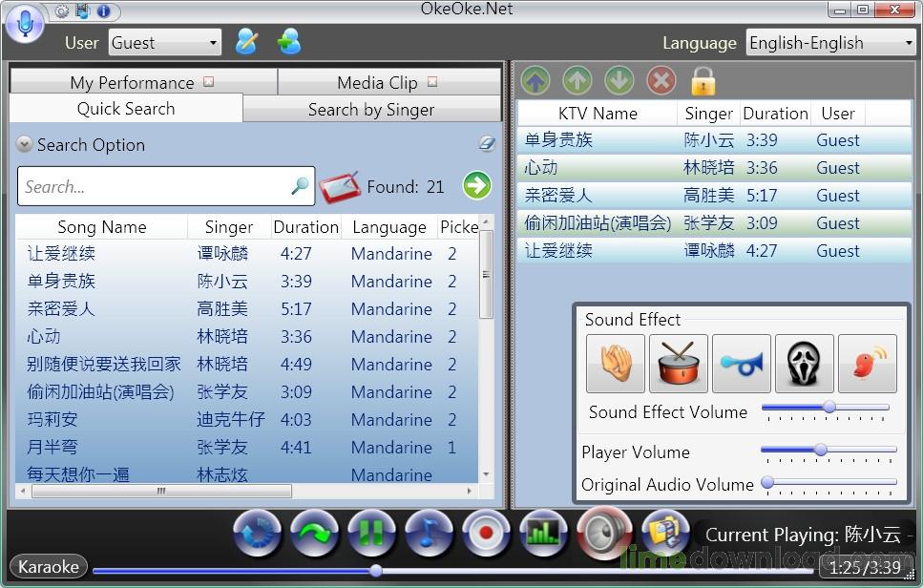The height and width of the screenshot is (588, 923).
Task: Play the drum sound effect
Action: click(x=678, y=364)
